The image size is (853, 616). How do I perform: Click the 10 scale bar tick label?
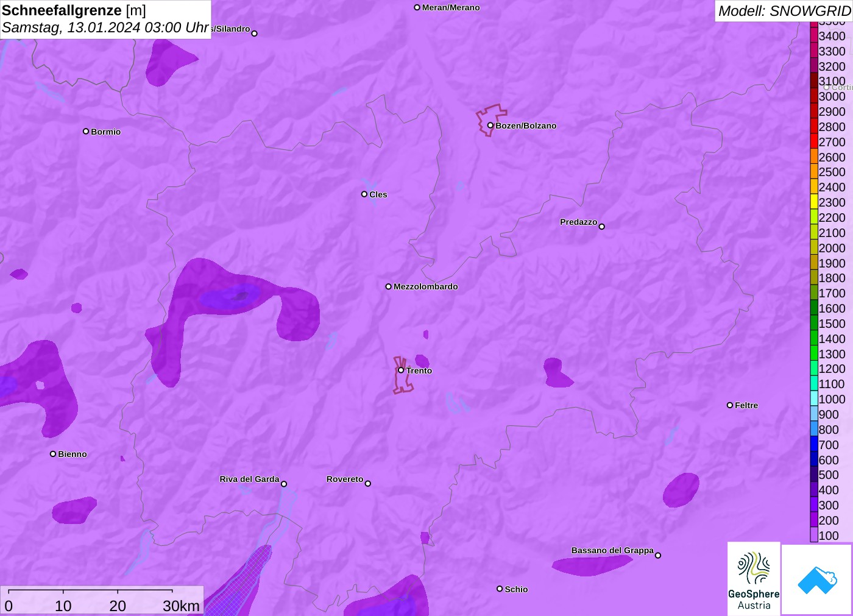(x=63, y=606)
